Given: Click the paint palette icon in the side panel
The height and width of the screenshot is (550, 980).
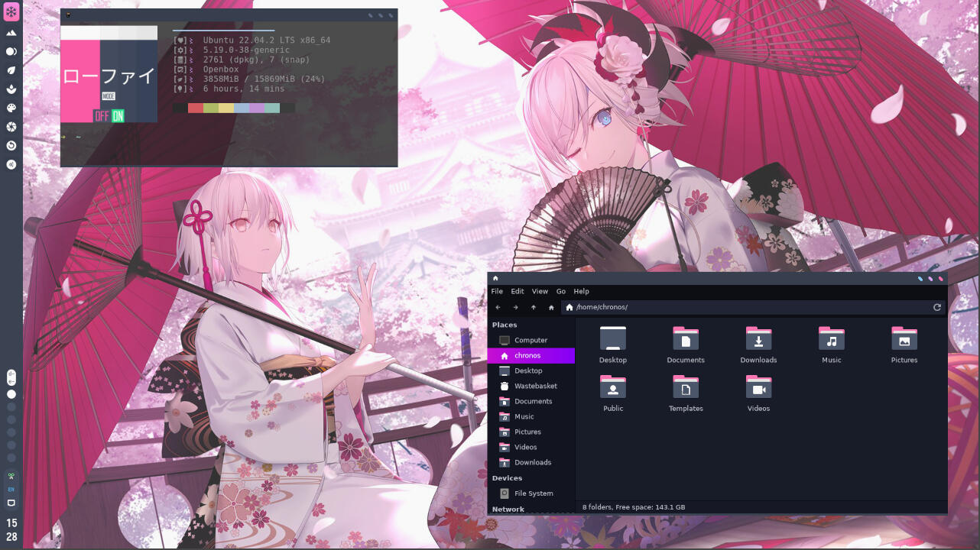Looking at the screenshot, I should (x=11, y=108).
